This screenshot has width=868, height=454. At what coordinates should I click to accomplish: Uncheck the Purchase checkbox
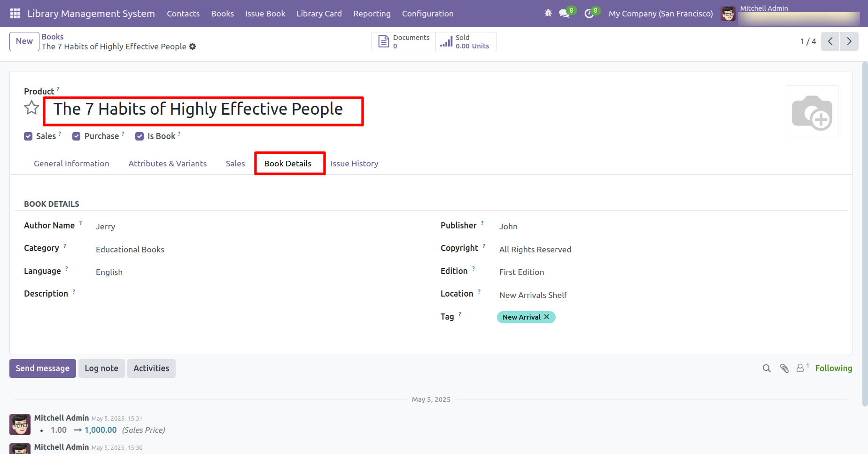click(x=77, y=136)
